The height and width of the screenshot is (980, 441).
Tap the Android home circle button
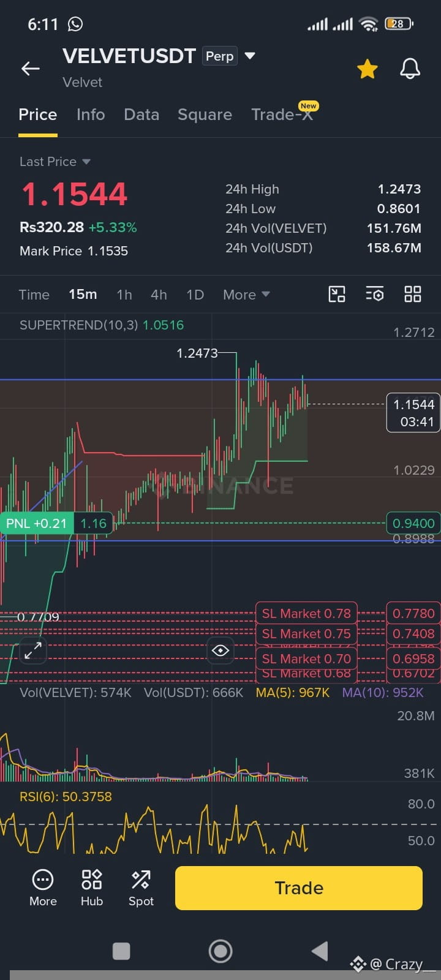coord(221,951)
